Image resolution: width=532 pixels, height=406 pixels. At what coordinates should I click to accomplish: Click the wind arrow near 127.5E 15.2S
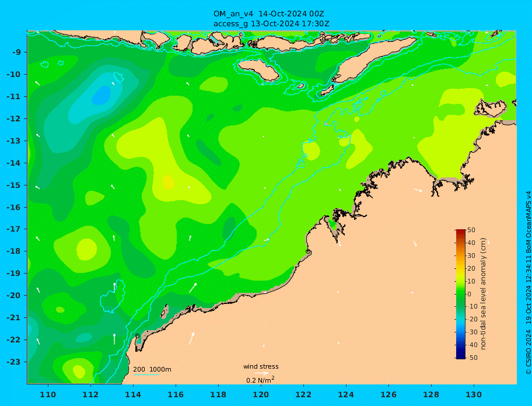coord(418,190)
